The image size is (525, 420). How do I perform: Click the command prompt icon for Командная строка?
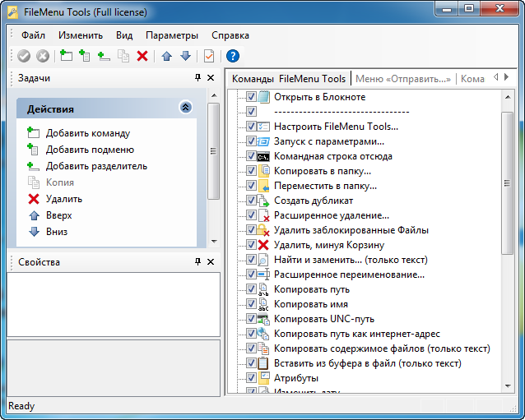point(263,156)
